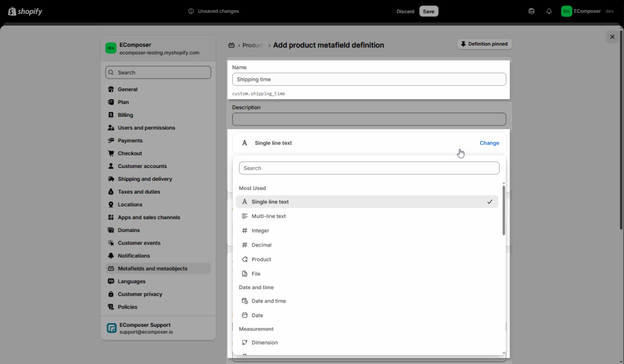The height and width of the screenshot is (364, 624).
Task: Click the Checkout cart icon
Action: [111, 153]
